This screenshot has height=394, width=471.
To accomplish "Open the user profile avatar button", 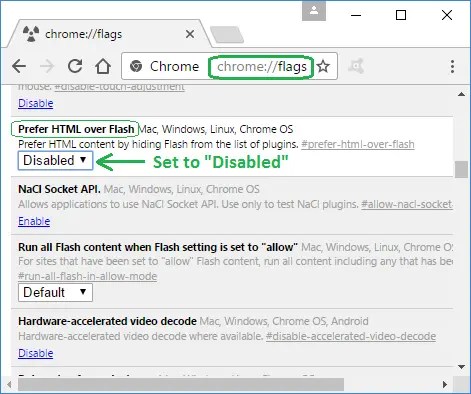I will 314,11.
